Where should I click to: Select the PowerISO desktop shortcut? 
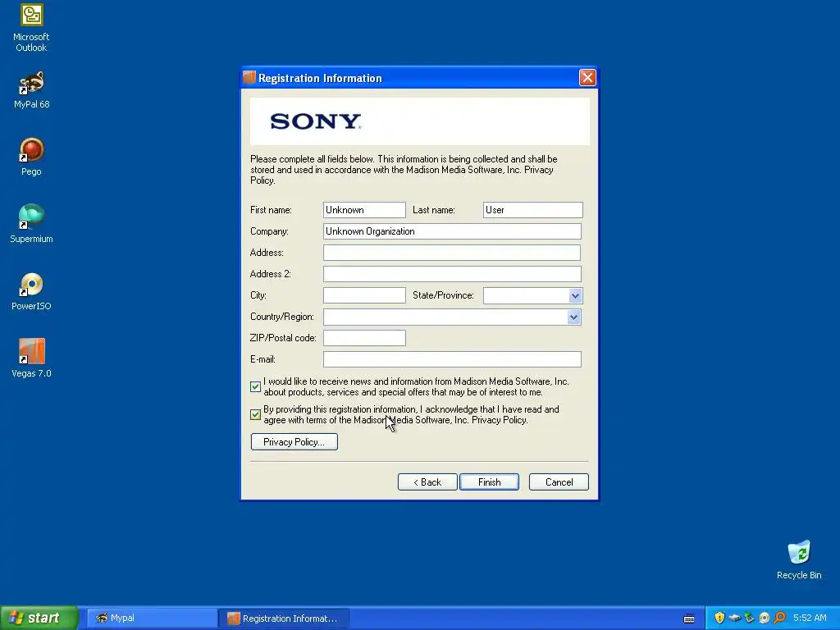31,291
